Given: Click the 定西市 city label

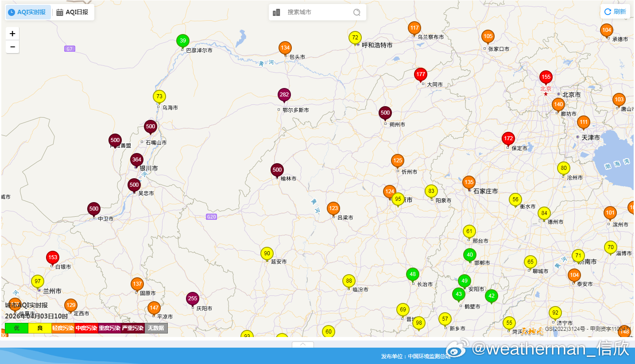Looking at the screenshot, I should click(x=81, y=314).
